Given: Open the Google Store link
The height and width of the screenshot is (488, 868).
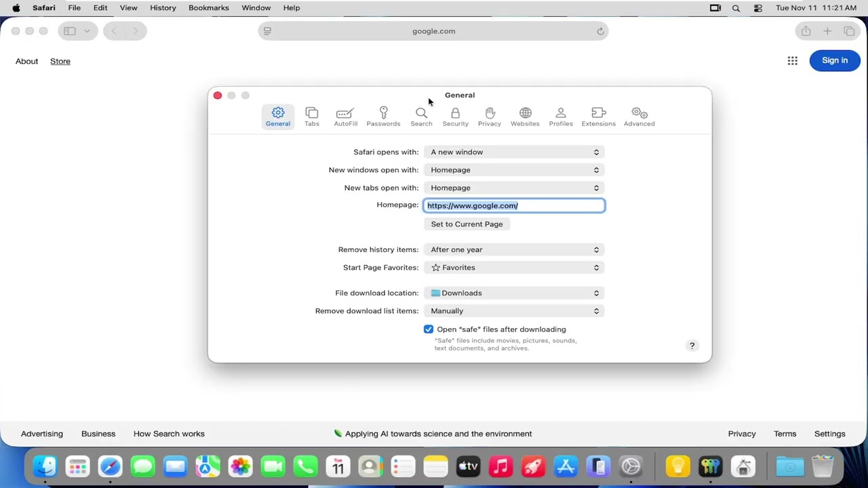Looking at the screenshot, I should click(x=60, y=61).
